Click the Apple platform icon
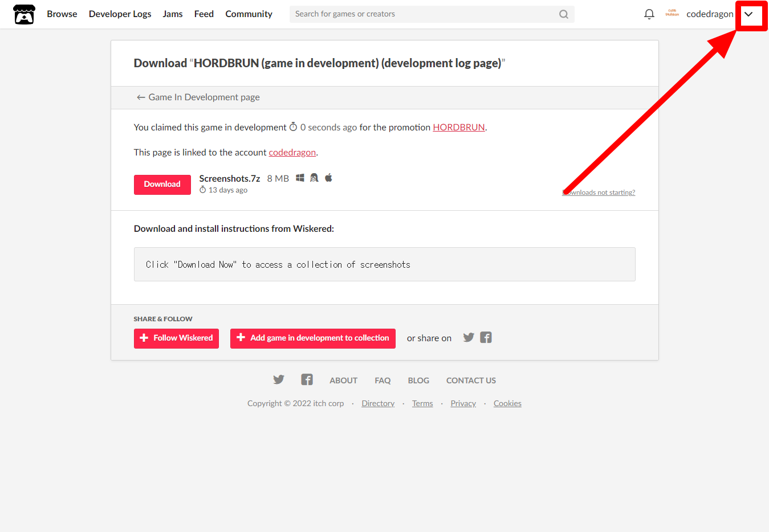 (328, 178)
